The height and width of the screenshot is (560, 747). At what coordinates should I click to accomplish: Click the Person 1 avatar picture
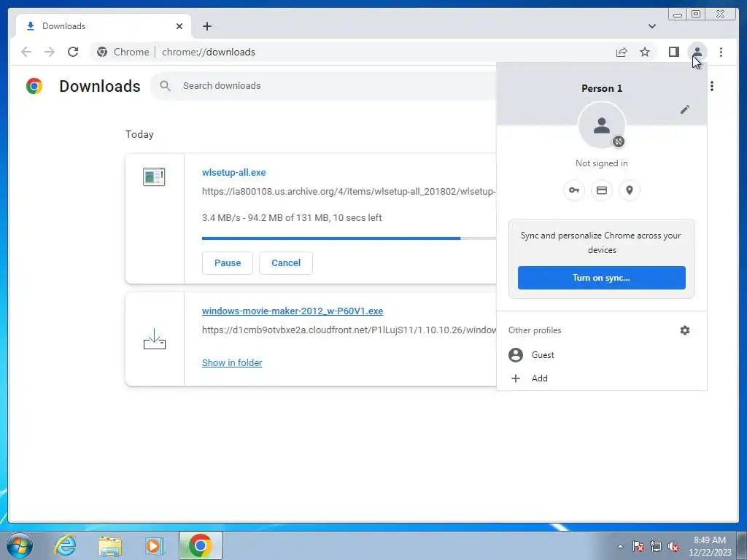[602, 125]
